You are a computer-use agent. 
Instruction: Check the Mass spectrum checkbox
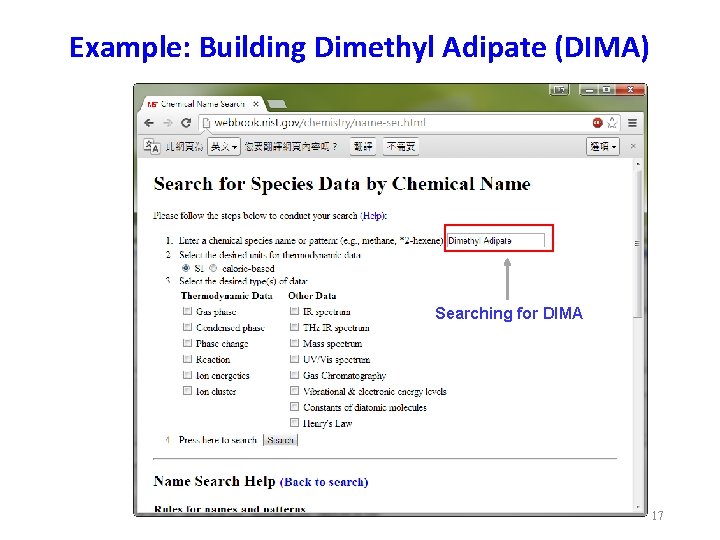point(294,343)
